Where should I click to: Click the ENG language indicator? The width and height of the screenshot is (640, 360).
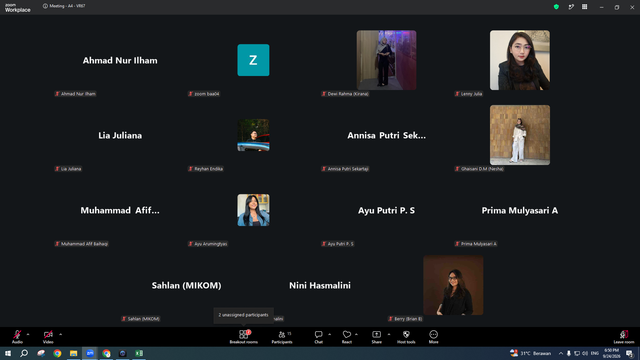click(595, 353)
